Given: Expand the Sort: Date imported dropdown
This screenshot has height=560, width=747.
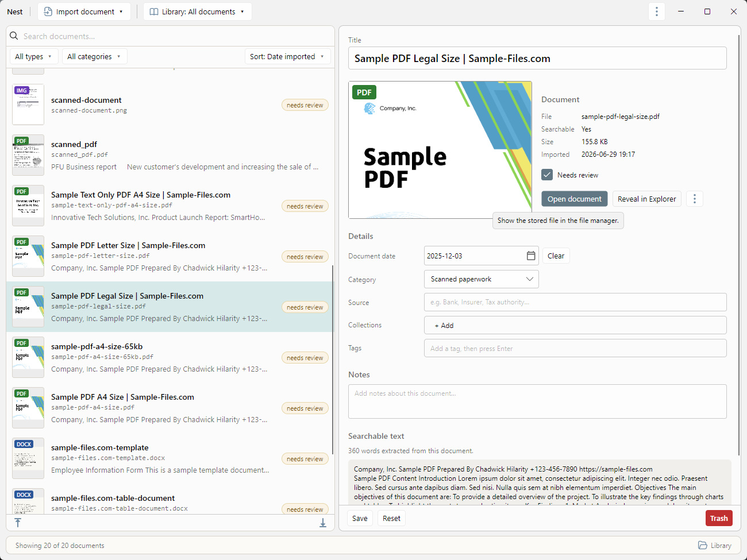Looking at the screenshot, I should pos(287,56).
